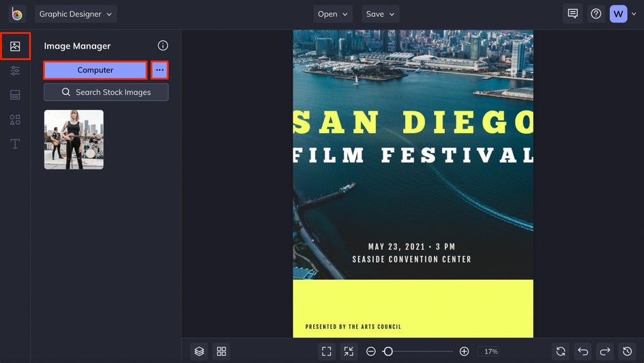Open the Graphics shapes sidebar icon

pyautogui.click(x=15, y=119)
